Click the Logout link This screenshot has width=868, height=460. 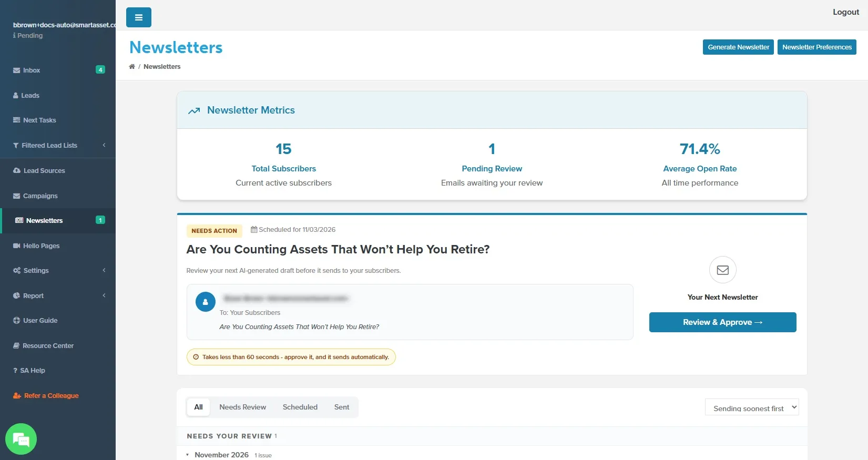(846, 12)
